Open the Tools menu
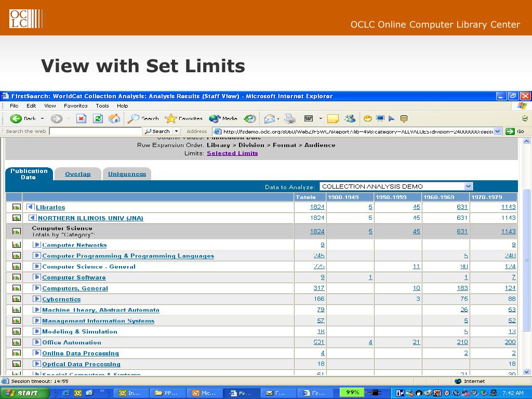The width and height of the screenshot is (532, 399). pyautogui.click(x=102, y=106)
